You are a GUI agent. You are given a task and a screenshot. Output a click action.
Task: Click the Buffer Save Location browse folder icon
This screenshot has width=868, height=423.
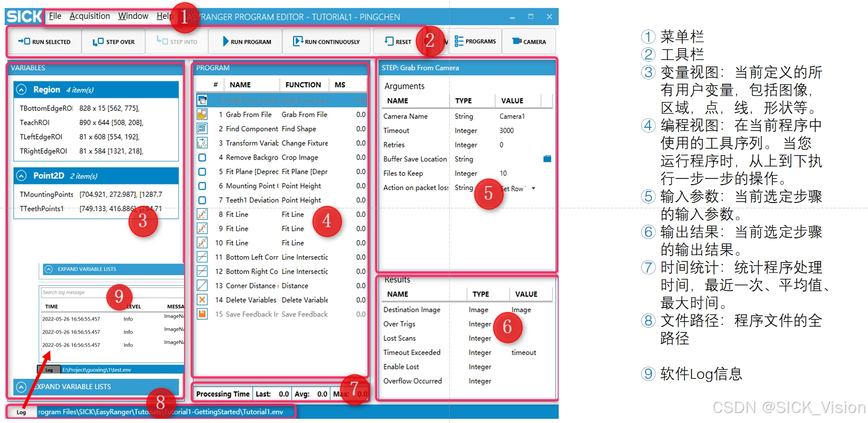[x=547, y=159]
